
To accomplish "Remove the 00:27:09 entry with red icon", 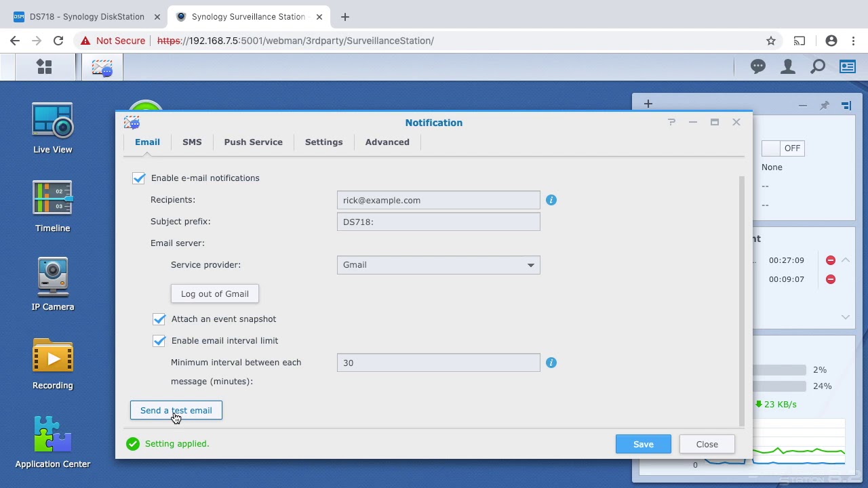I will [x=831, y=260].
